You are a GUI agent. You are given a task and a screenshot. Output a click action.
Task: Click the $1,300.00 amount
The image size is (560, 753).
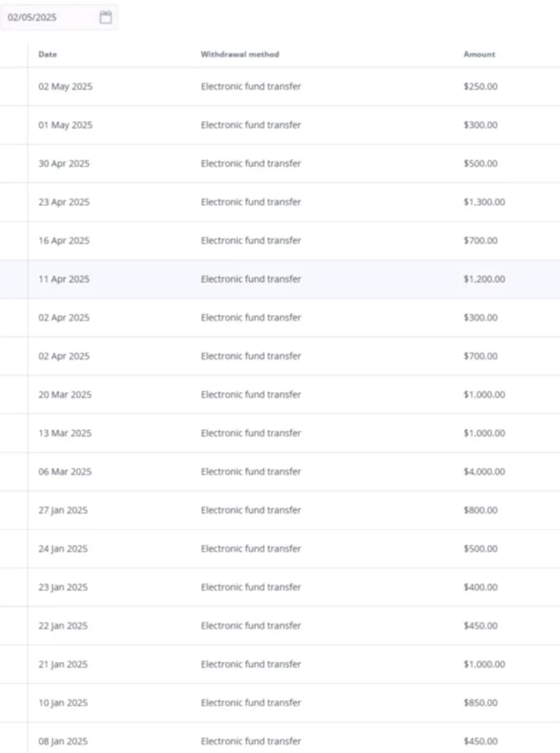484,202
